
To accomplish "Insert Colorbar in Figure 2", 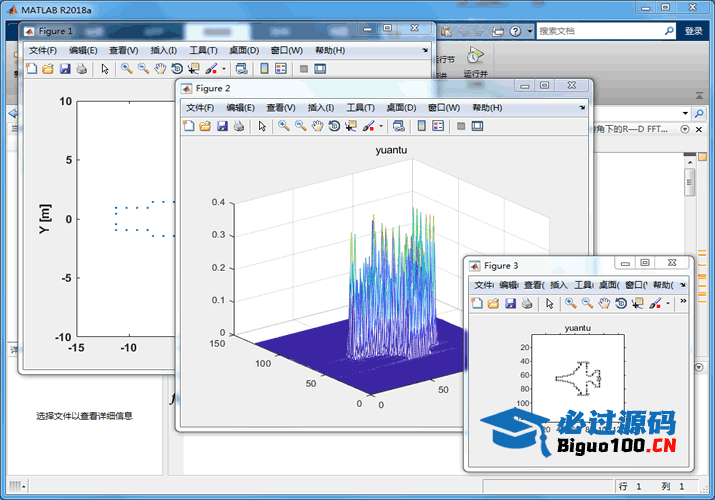I will point(421,126).
